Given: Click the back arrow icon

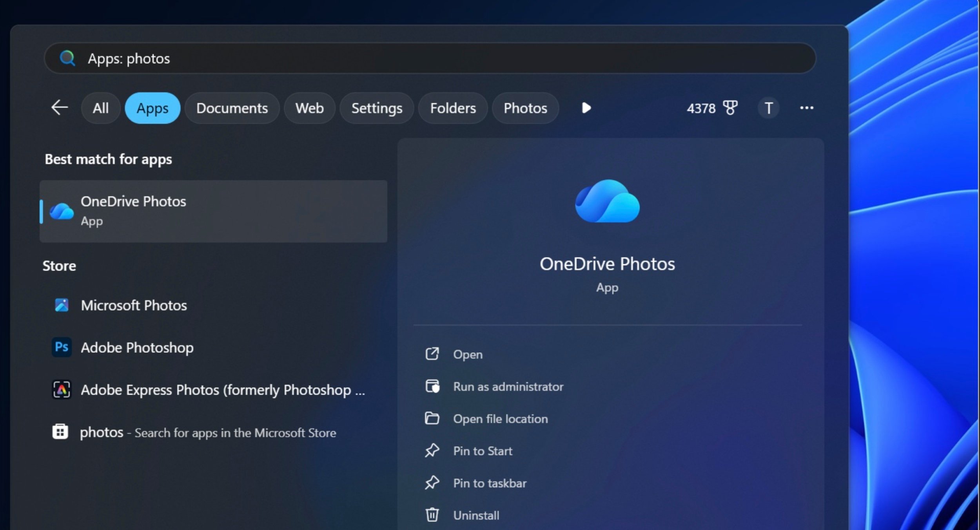Looking at the screenshot, I should [x=60, y=108].
